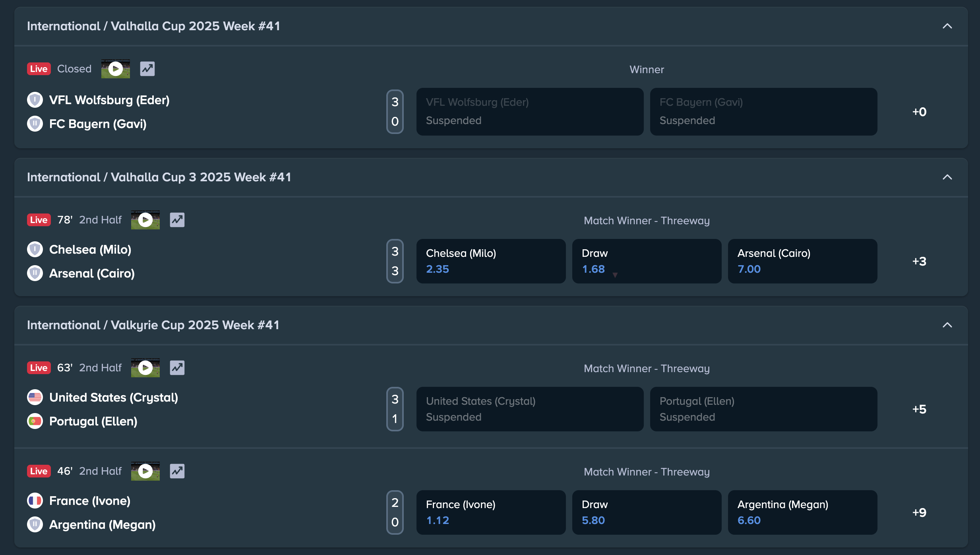Open statistics chart for Chelsea vs Arsenal
Image resolution: width=980 pixels, height=555 pixels.
click(x=177, y=220)
